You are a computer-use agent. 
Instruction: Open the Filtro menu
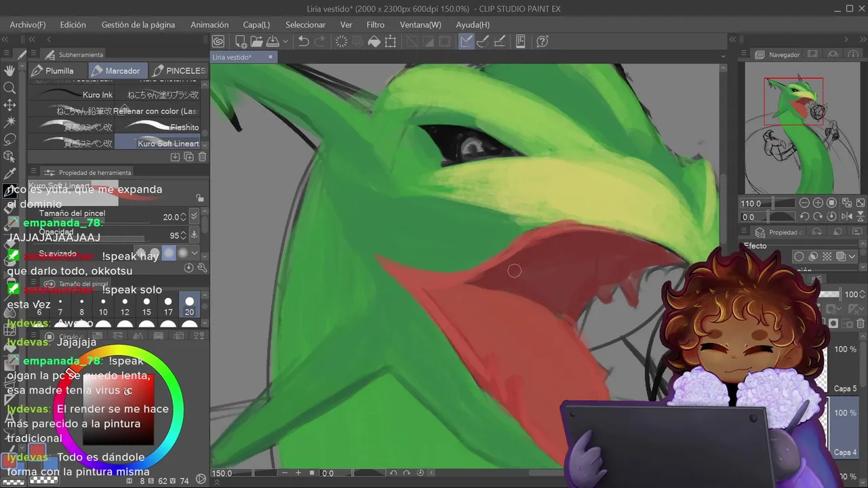pyautogui.click(x=375, y=24)
